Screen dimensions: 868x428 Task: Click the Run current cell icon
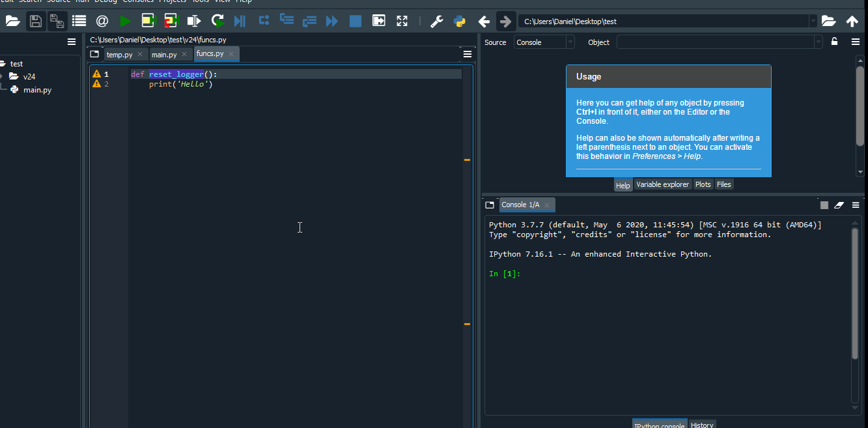148,21
